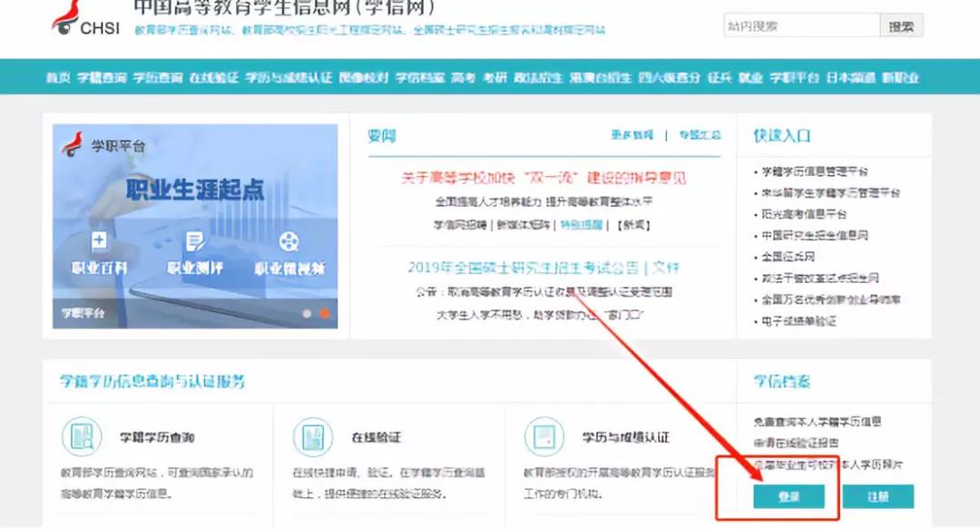Click the 登录 button under 学信档案
The height and width of the screenshot is (529, 980).
click(x=789, y=496)
